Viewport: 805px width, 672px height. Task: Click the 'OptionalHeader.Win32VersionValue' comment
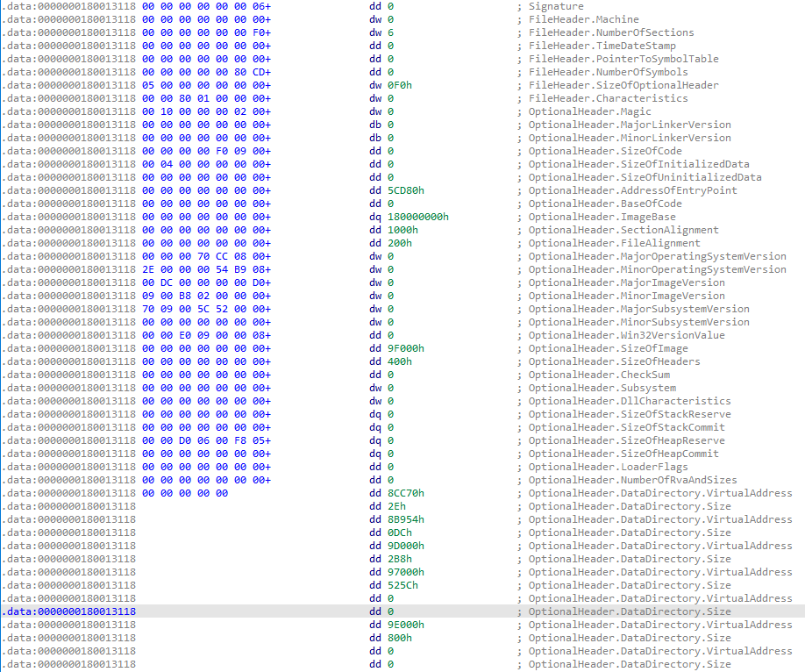[627, 335]
